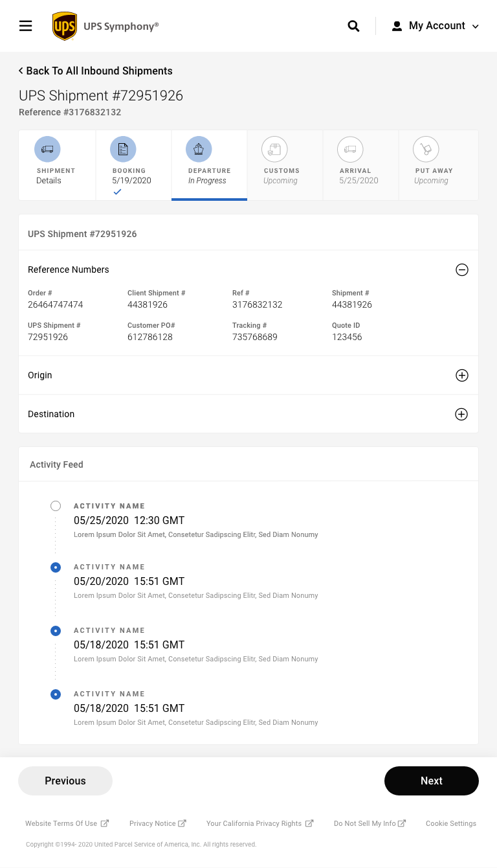Click the Shipment Details truck icon
Viewport: 497px width, 868px height.
[x=47, y=149]
